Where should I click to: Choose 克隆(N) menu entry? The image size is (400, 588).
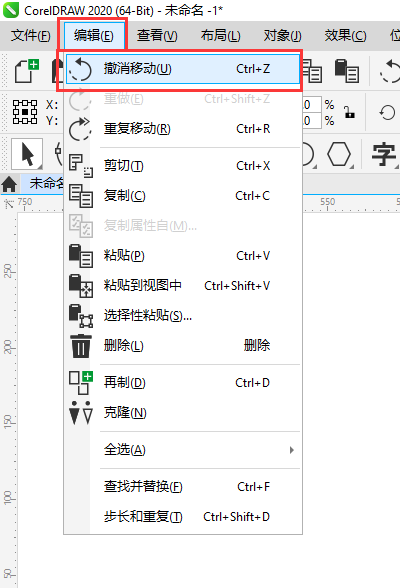(183, 413)
